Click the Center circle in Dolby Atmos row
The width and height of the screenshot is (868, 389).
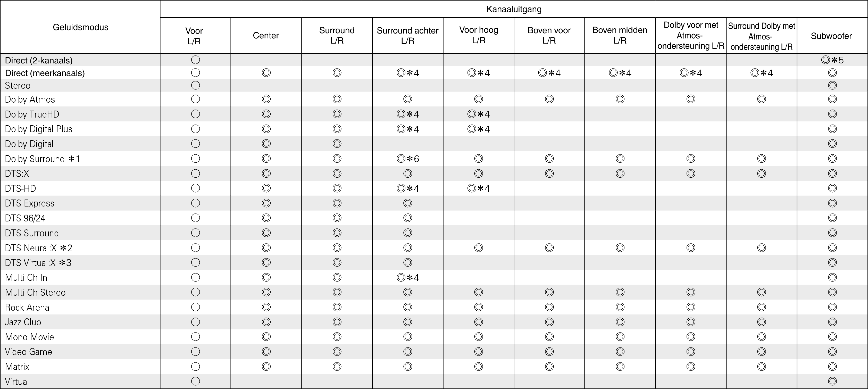[x=266, y=99]
